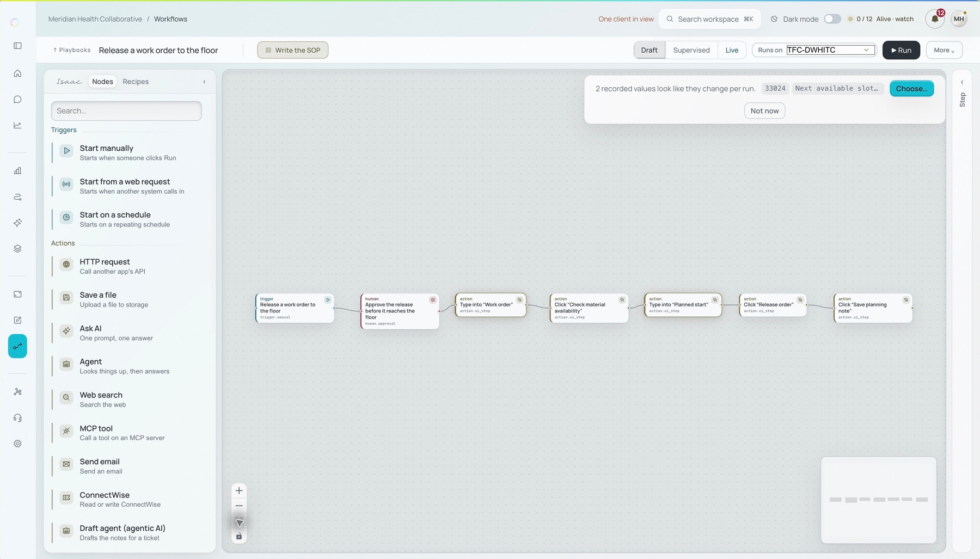Switch run mode to Draft

649,50
